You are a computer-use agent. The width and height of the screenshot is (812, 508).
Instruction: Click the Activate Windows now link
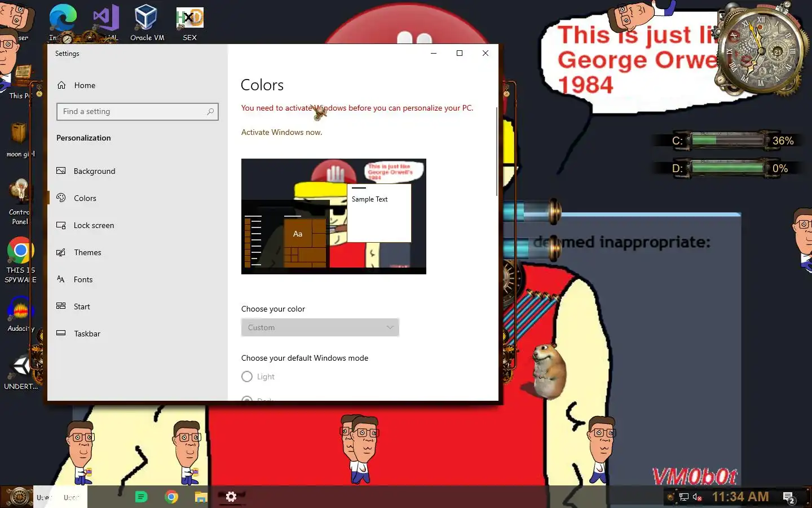point(282,132)
